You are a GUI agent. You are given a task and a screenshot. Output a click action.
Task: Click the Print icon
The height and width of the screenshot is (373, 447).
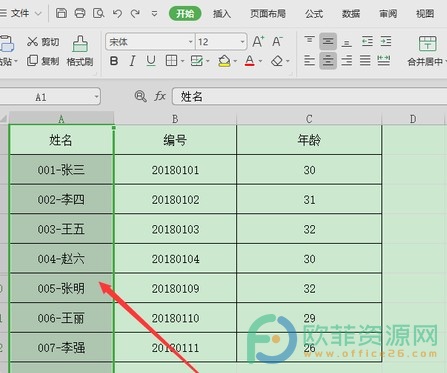[80, 13]
